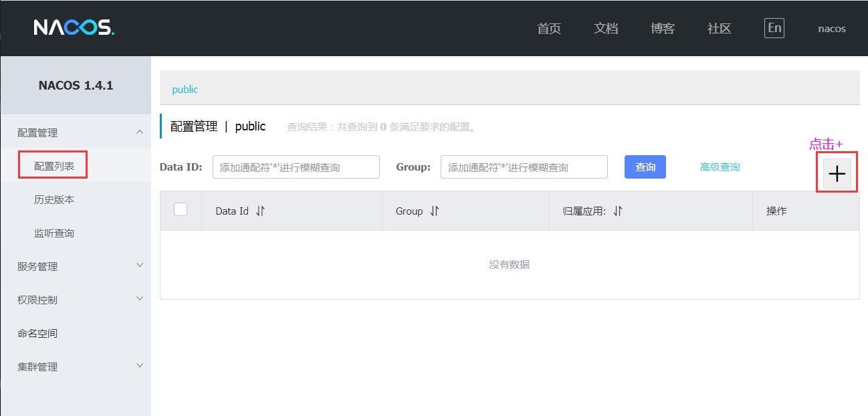The image size is (868, 416).
Task: Click the plus icon to add new configuration
Action: [x=837, y=173]
